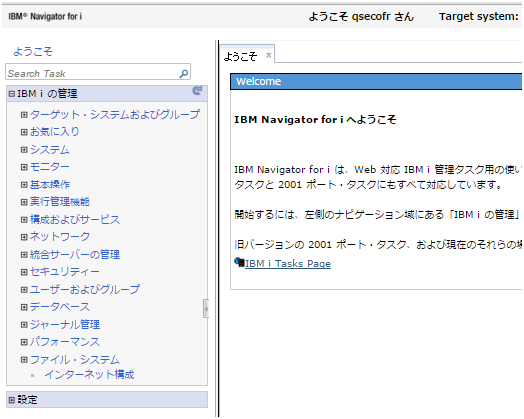
Task: Open the 統合サーバーの管理 link
Action: tap(75, 255)
